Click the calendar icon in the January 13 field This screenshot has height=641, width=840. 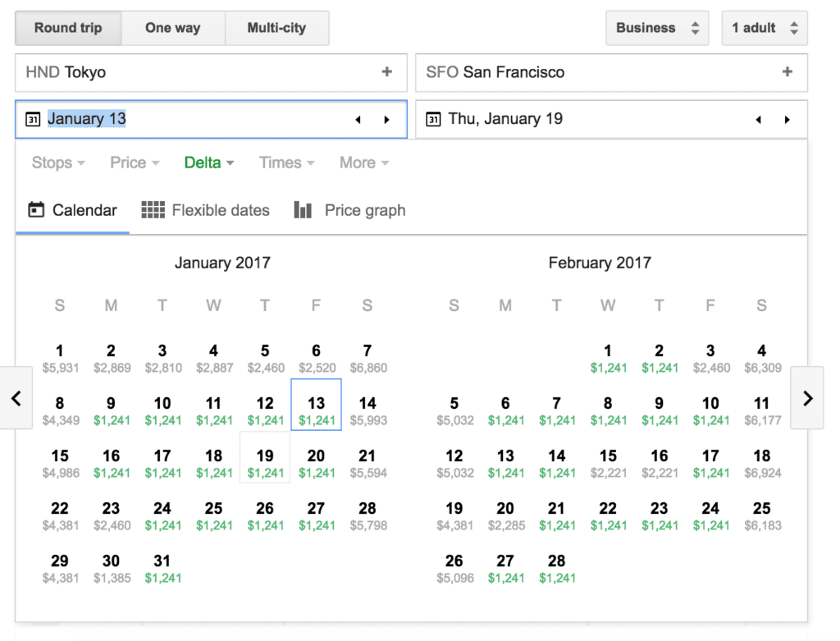[x=33, y=119]
